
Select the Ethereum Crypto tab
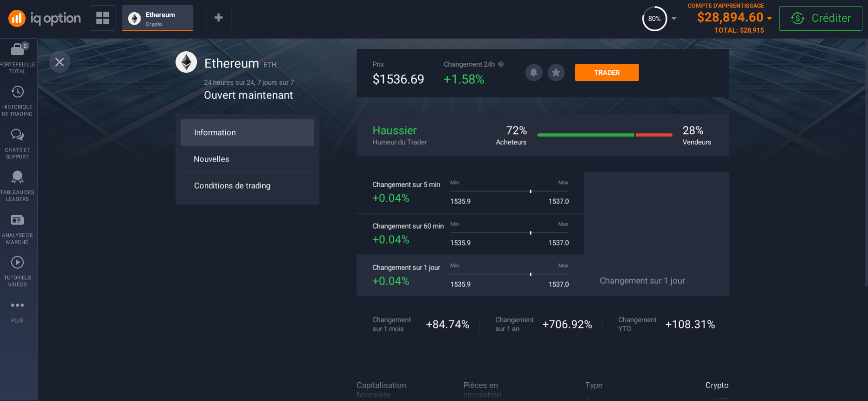pyautogui.click(x=158, y=18)
